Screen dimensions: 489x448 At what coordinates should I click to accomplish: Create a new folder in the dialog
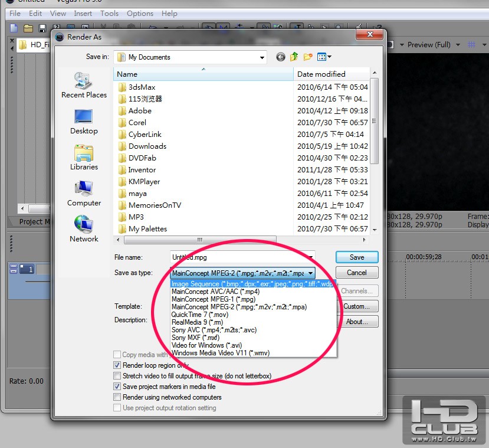pos(308,57)
